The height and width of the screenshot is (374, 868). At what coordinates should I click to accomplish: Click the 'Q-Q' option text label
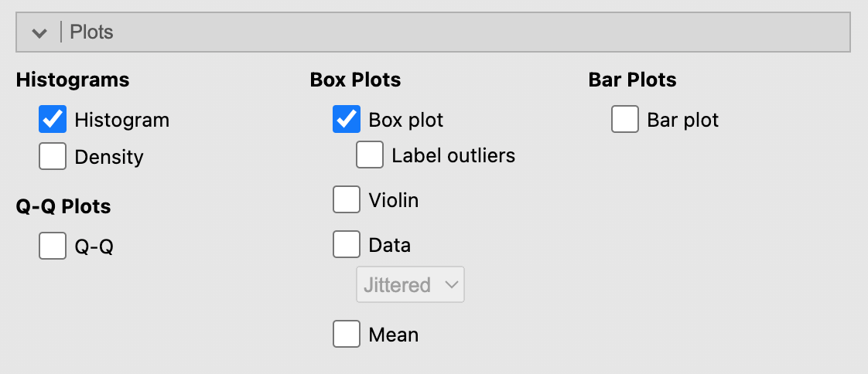pos(94,247)
